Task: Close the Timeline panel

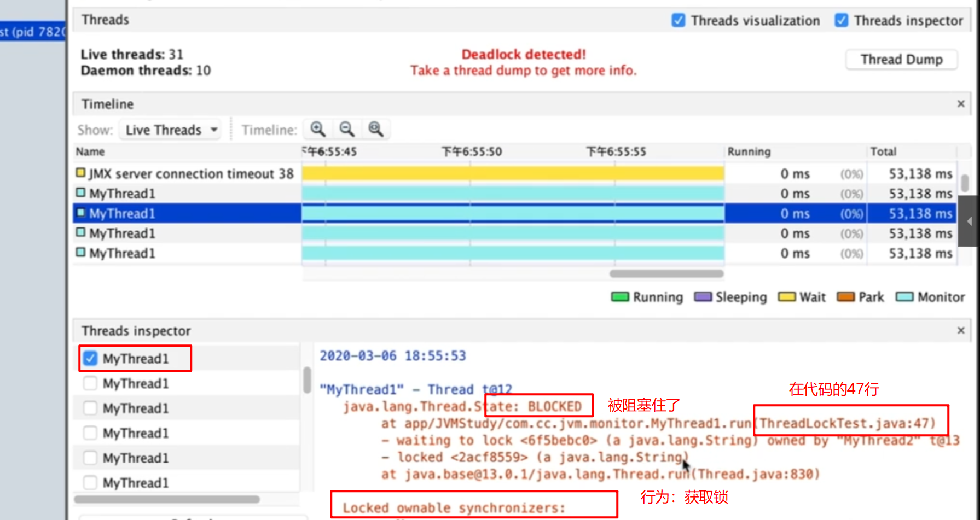Action: pyautogui.click(x=961, y=104)
